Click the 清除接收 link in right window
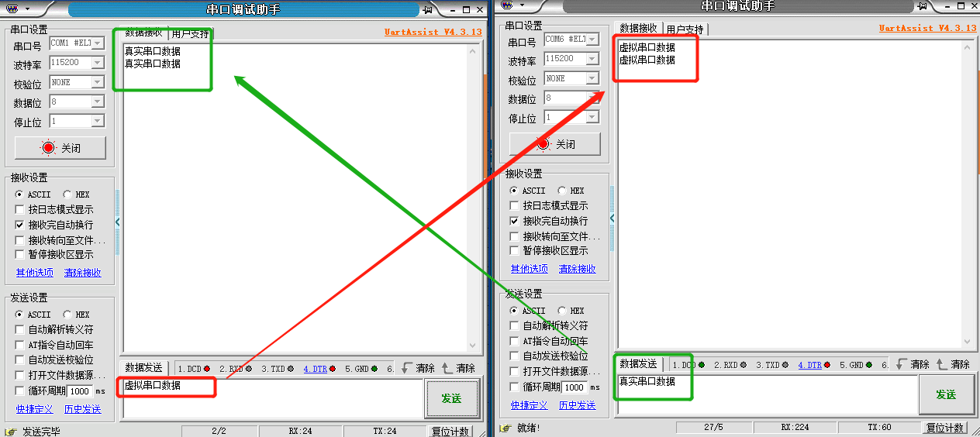This screenshot has width=980, height=437. 577,269
